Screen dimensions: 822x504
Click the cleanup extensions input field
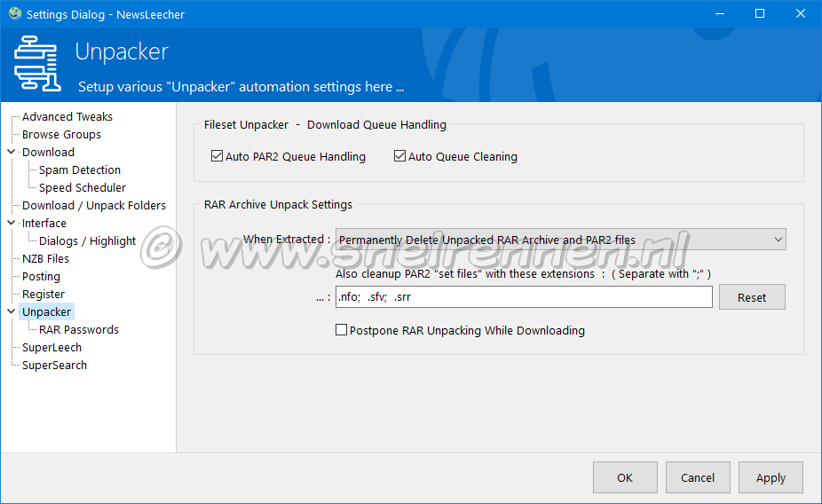tap(524, 297)
